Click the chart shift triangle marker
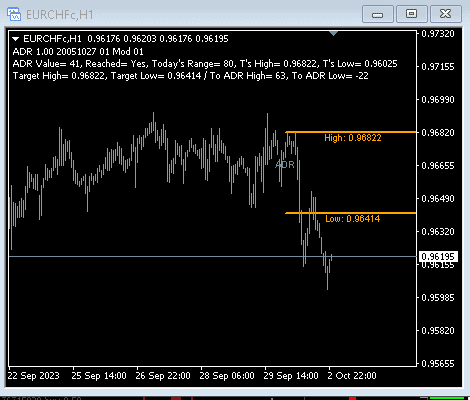Viewport: 470px width, 400px height. pos(333,33)
